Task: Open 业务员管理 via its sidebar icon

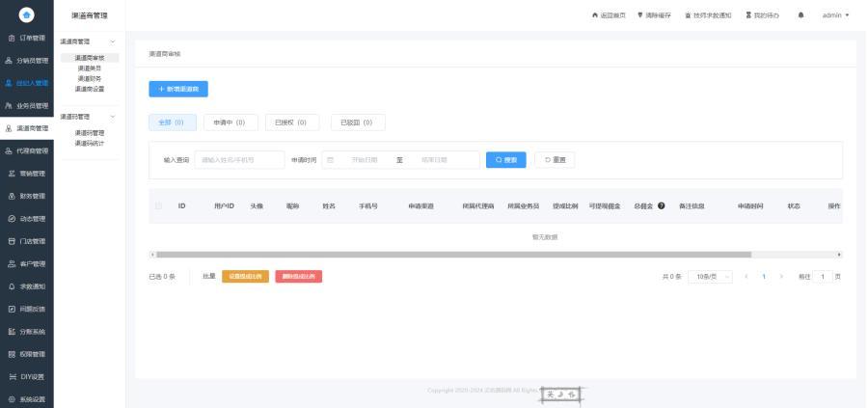Action: tap(9, 106)
